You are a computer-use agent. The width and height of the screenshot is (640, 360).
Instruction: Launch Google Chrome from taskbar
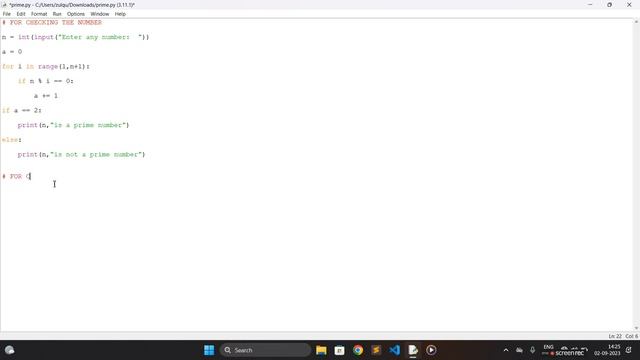click(x=358, y=350)
